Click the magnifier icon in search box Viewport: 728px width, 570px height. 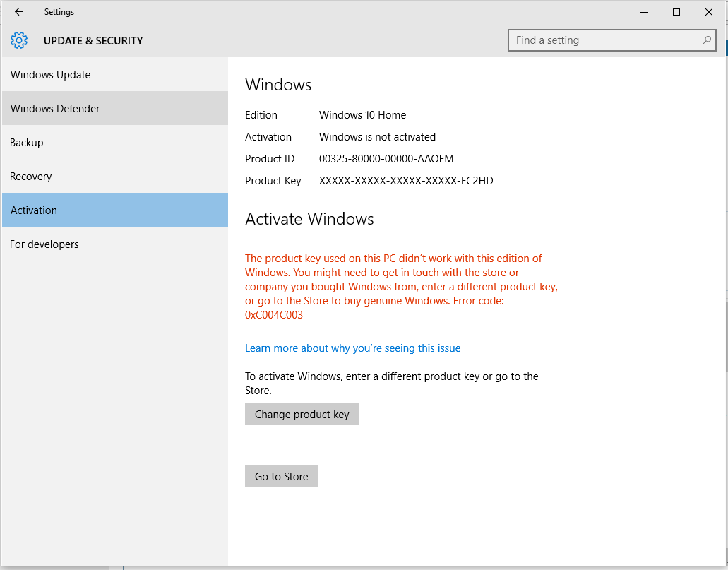tap(706, 40)
